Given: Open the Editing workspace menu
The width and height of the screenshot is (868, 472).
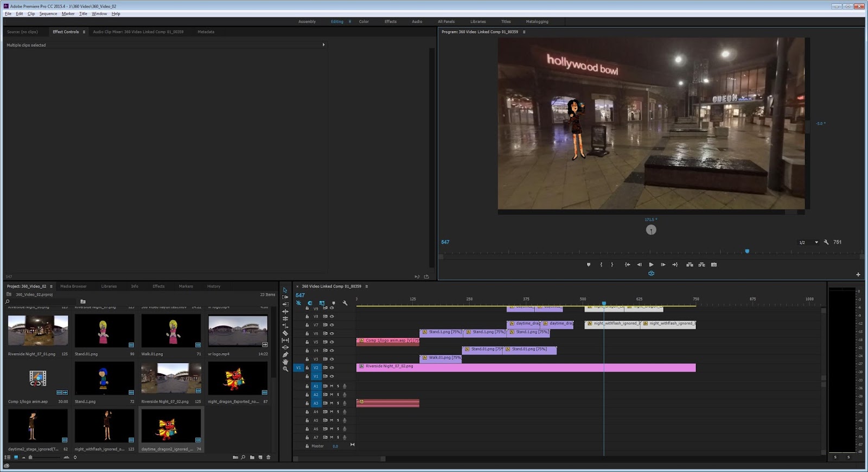Looking at the screenshot, I should tap(350, 22).
